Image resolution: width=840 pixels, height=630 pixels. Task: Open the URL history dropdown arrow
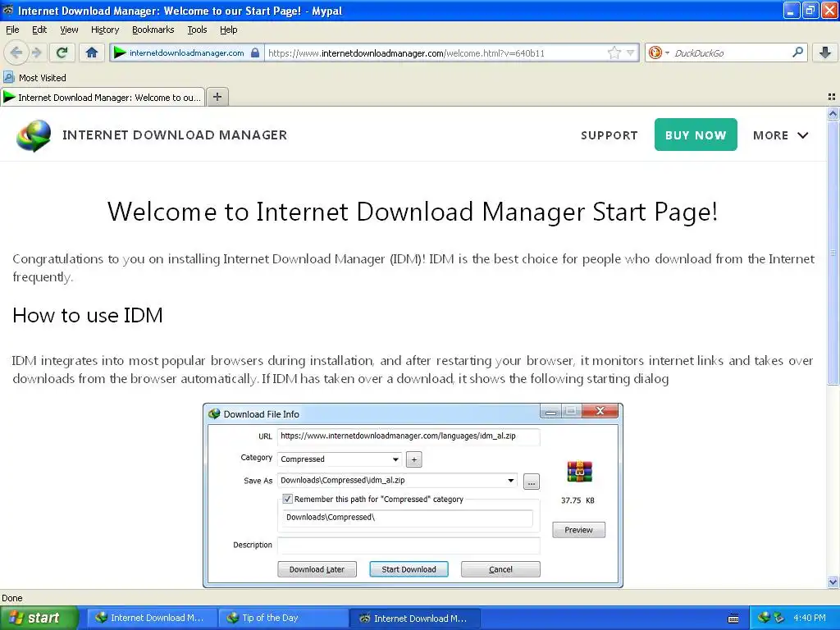click(x=631, y=52)
